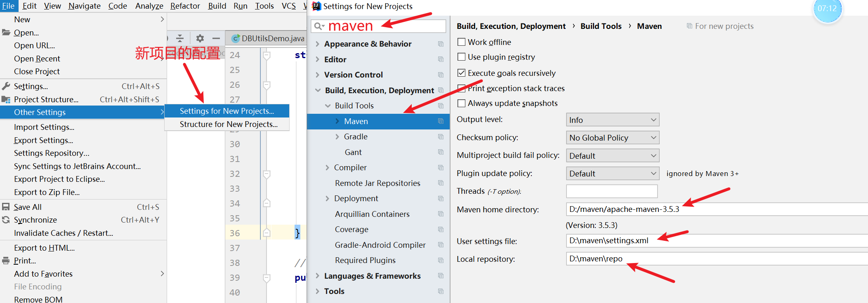Screen dimensions: 868x303
Task: Click the fold marker on line 24
Action: click(x=267, y=55)
